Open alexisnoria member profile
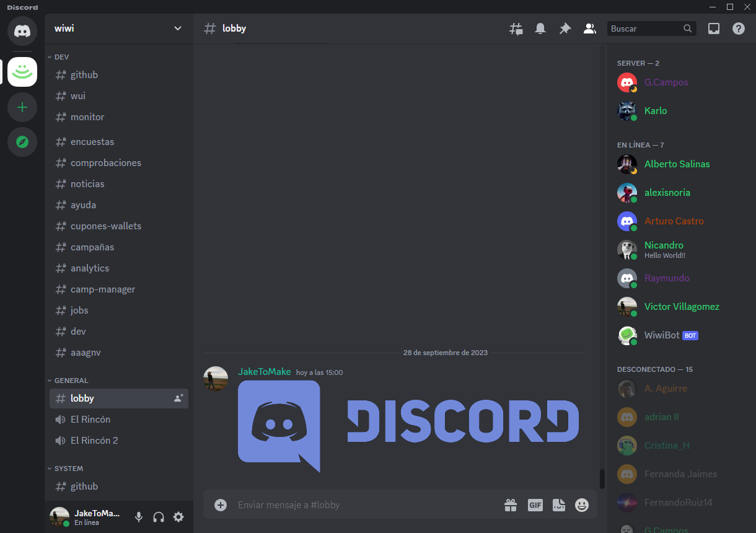The width and height of the screenshot is (756, 533). pyautogui.click(x=680, y=193)
